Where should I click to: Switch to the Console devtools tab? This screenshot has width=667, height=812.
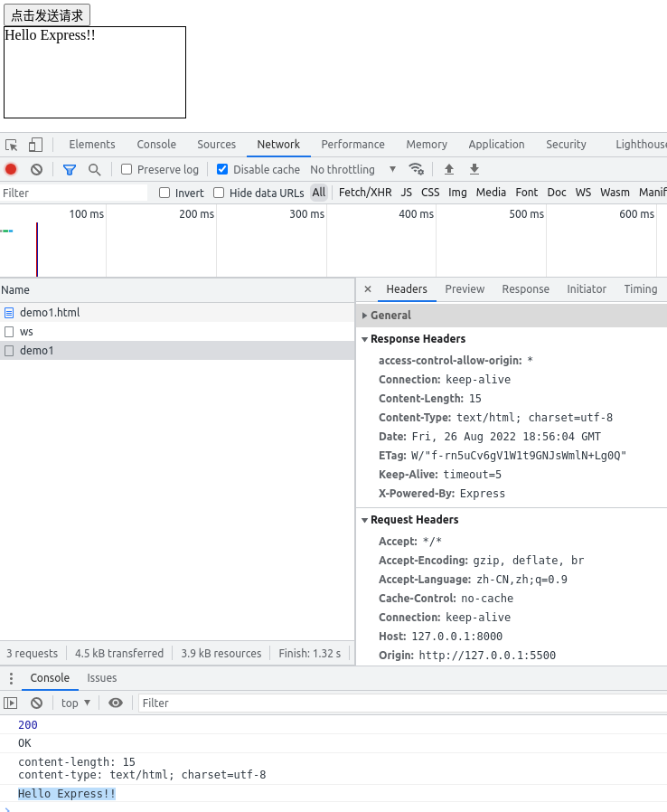tap(156, 145)
